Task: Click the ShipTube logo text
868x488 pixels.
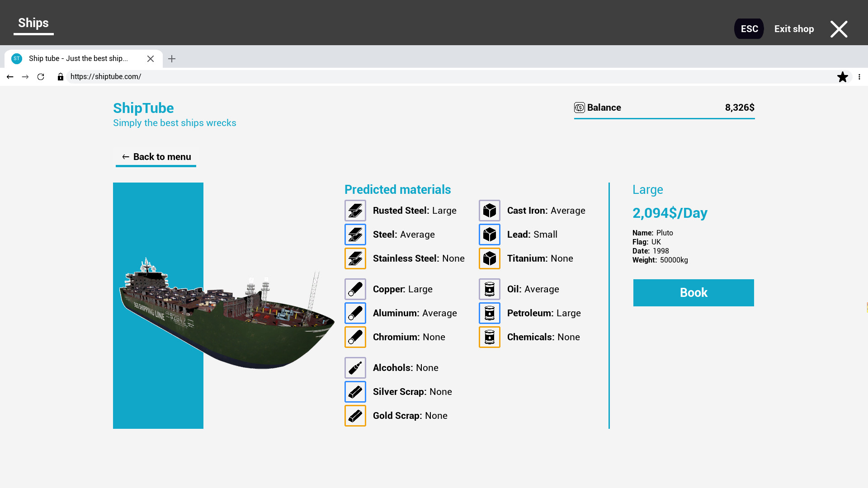Action: click(143, 108)
